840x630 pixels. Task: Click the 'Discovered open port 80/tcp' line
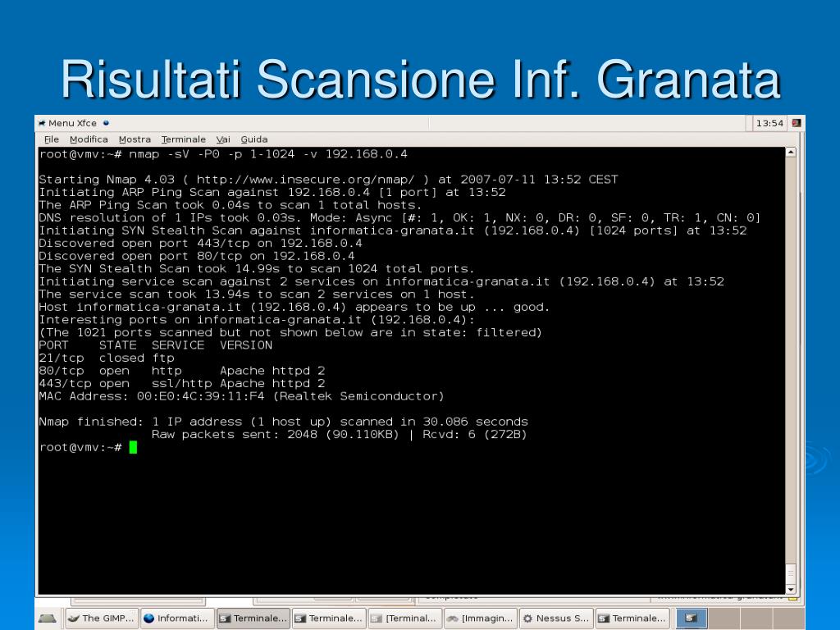point(197,256)
